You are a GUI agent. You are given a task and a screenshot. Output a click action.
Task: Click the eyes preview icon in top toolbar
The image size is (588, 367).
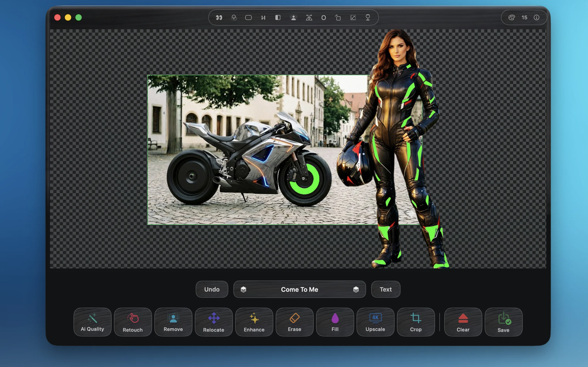(x=219, y=17)
